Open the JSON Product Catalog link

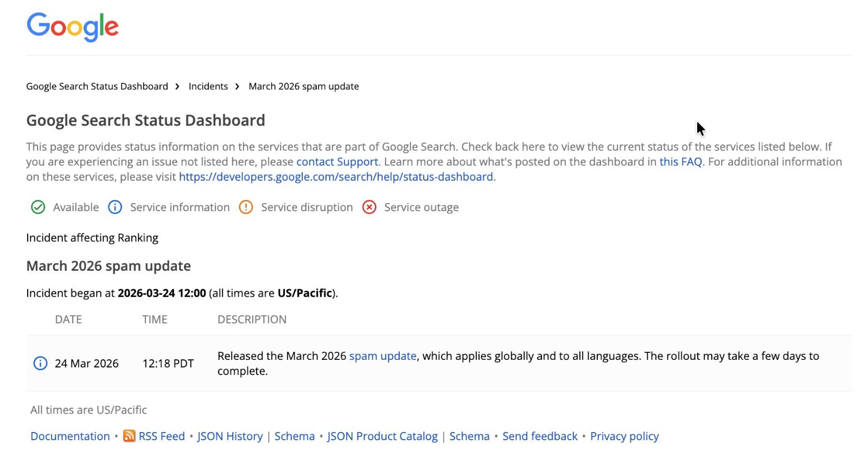(382, 436)
